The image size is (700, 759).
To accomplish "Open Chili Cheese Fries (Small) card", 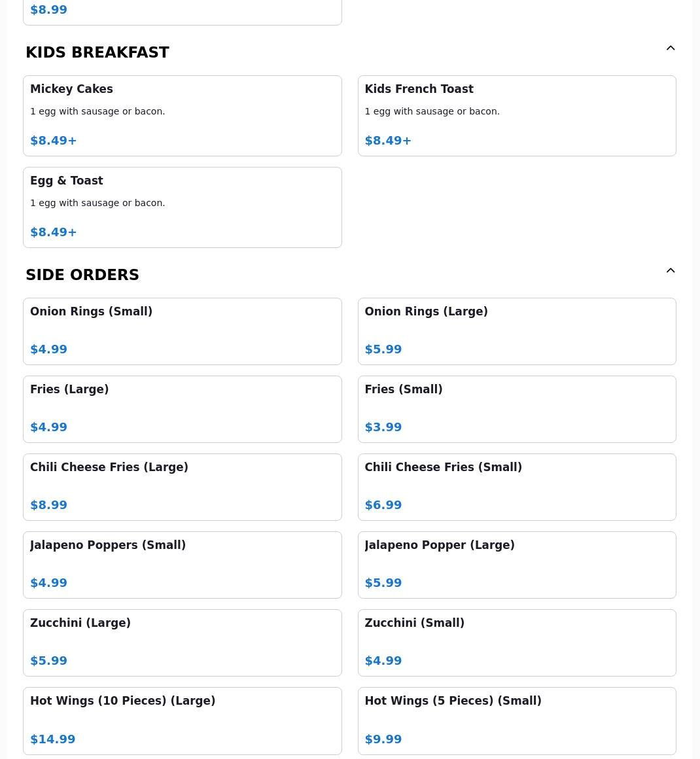I will pyautogui.click(x=516, y=487).
